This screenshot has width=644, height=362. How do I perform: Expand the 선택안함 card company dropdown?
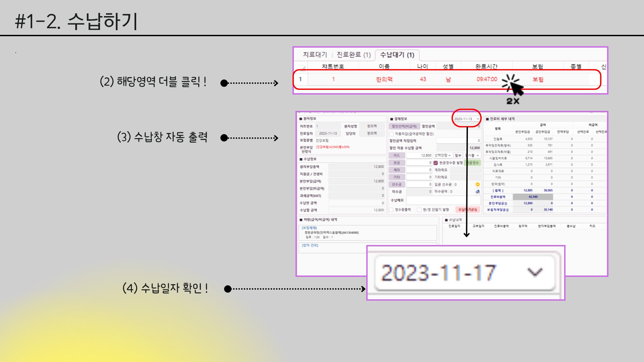tap(443, 156)
